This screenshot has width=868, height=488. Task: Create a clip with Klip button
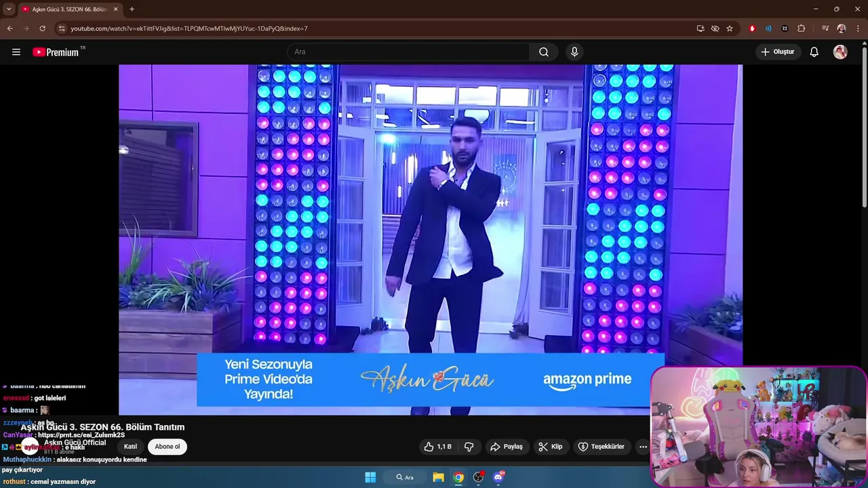pos(551,447)
